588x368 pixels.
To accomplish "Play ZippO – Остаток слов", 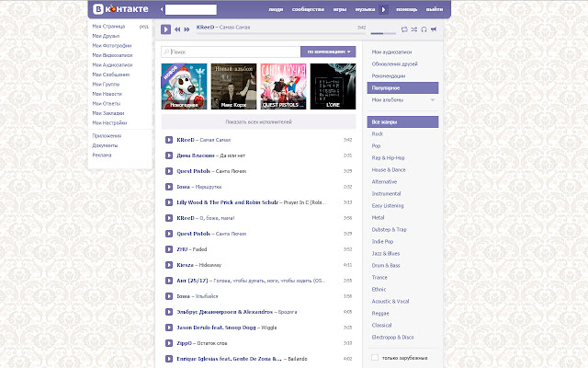I will [169, 343].
